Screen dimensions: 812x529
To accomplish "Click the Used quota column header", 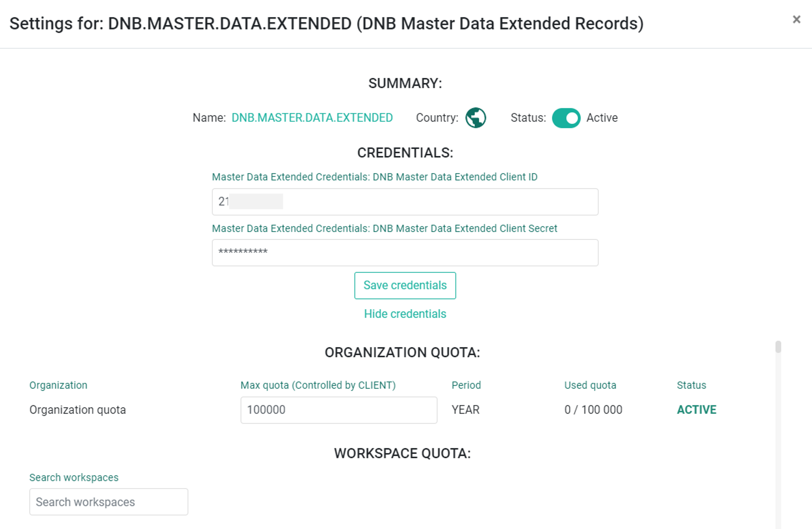I will 590,385.
